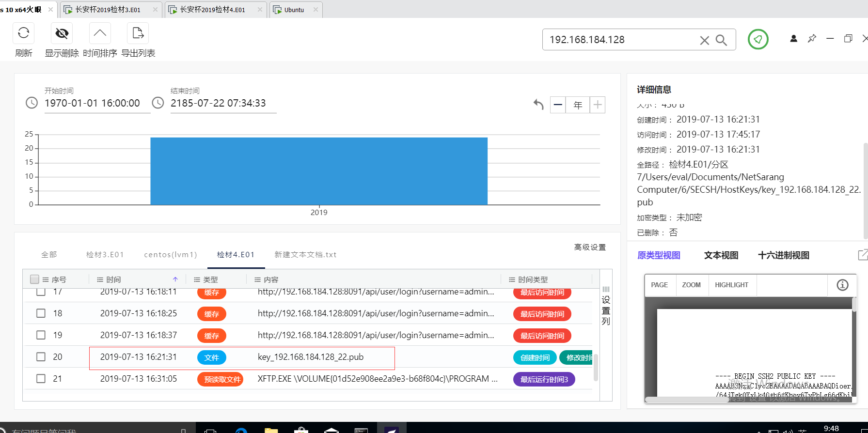This screenshot has width=868, height=433.
Task: Open the ZOOM menu in viewer
Action: (691, 285)
